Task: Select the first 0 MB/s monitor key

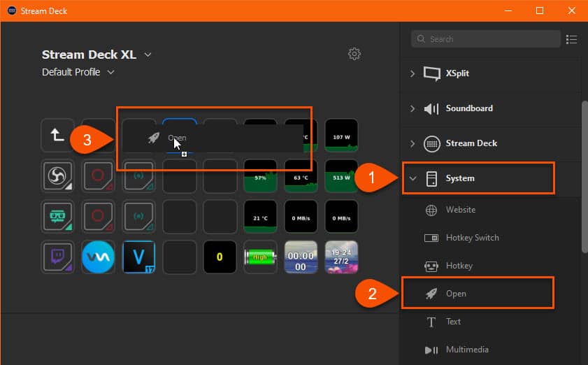Action: pyautogui.click(x=301, y=217)
